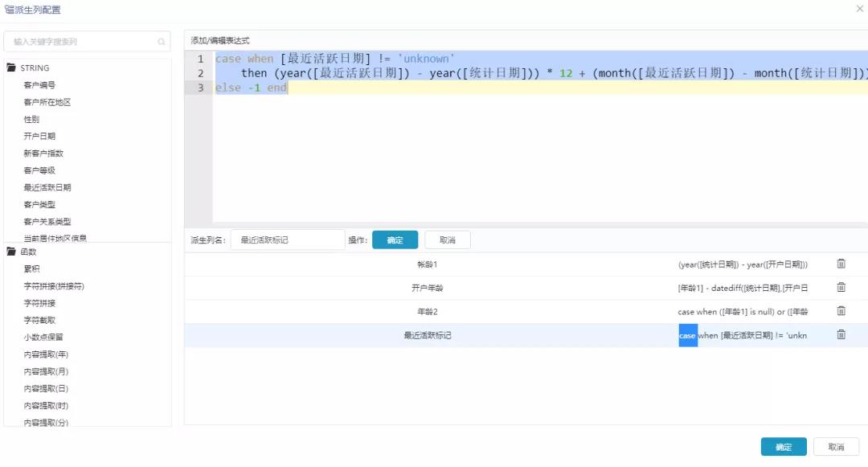Screen dimensions: 868x467
Task: Click the datediff expression of 开户年龄 row
Action: (x=743, y=288)
